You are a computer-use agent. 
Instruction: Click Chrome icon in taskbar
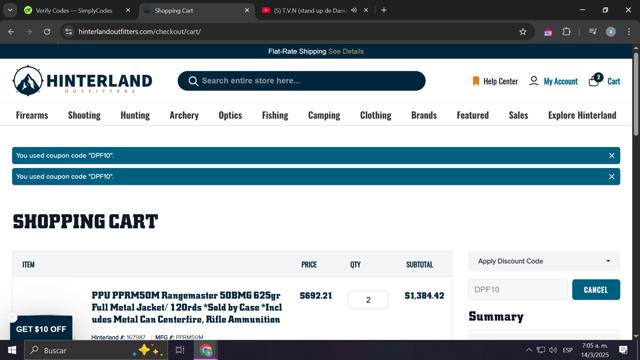pos(206,350)
